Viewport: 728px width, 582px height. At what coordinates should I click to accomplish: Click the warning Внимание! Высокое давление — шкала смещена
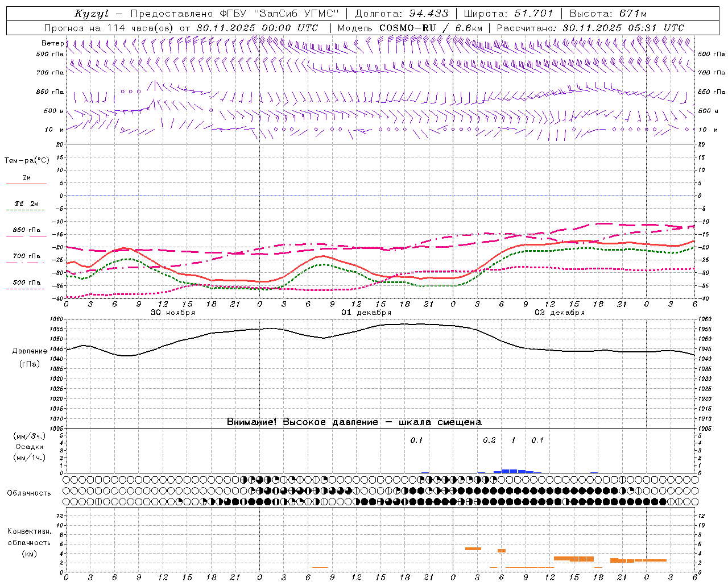coord(354,422)
